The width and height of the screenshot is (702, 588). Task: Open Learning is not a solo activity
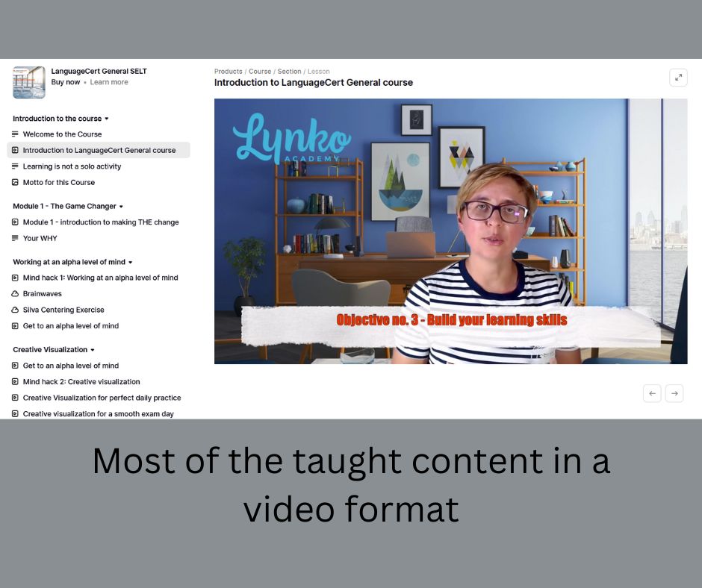[x=72, y=166]
